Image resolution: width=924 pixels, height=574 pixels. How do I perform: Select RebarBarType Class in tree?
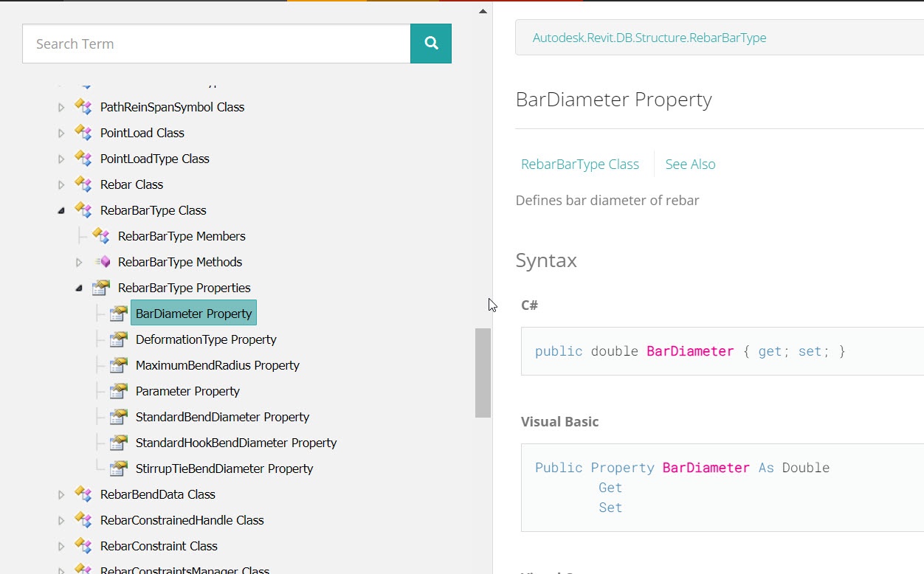pyautogui.click(x=154, y=210)
